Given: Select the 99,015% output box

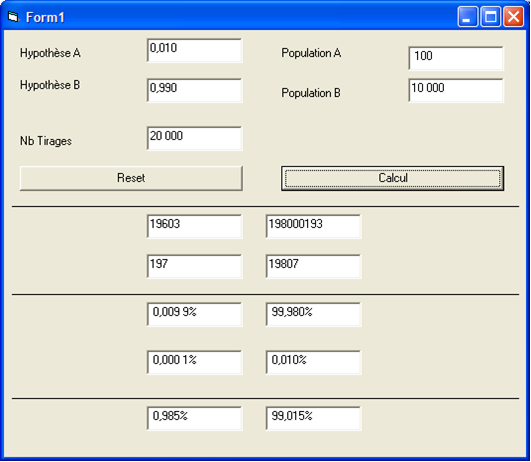Looking at the screenshot, I should pyautogui.click(x=313, y=418).
